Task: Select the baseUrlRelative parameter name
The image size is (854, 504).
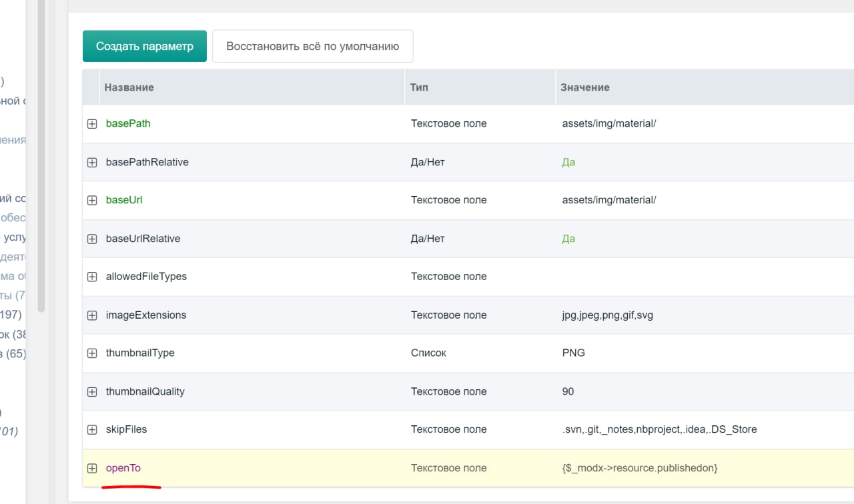Action: [x=143, y=239]
